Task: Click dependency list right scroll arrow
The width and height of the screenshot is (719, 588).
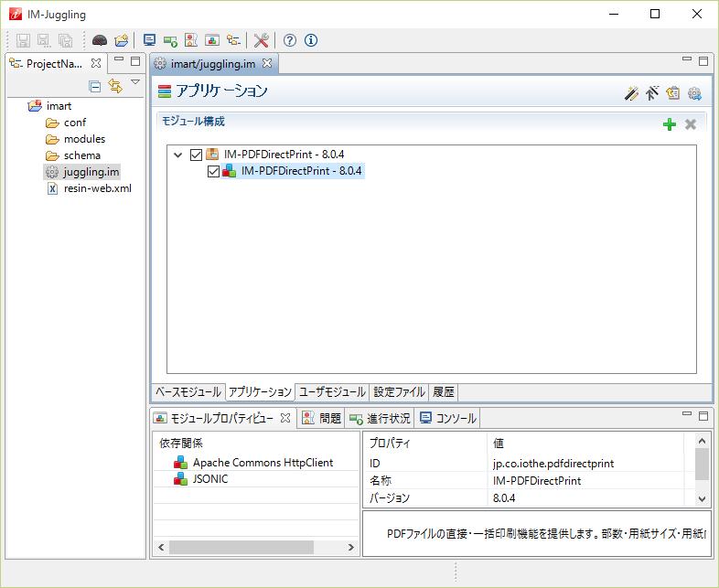Action: coord(350,547)
